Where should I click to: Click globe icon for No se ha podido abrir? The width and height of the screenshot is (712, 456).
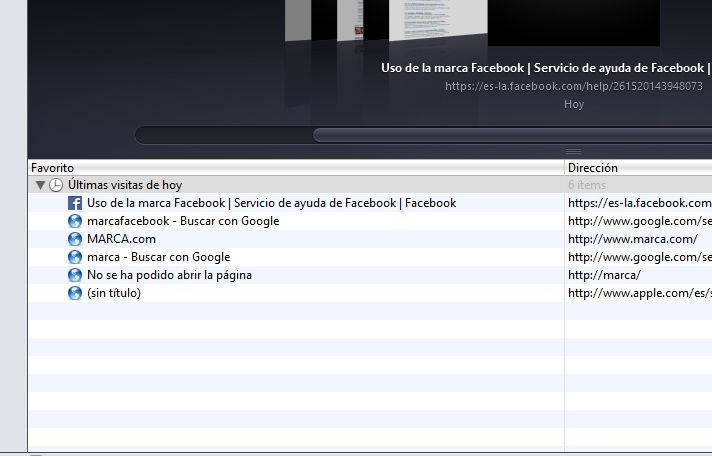tap(75, 275)
